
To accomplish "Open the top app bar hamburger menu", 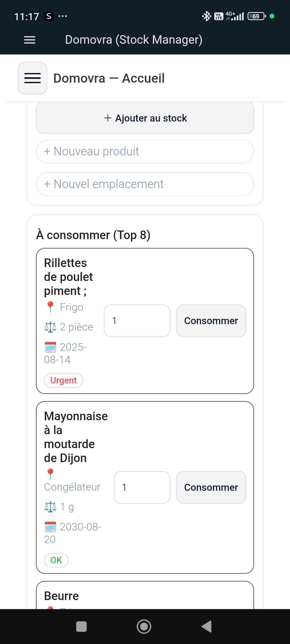I will point(30,40).
